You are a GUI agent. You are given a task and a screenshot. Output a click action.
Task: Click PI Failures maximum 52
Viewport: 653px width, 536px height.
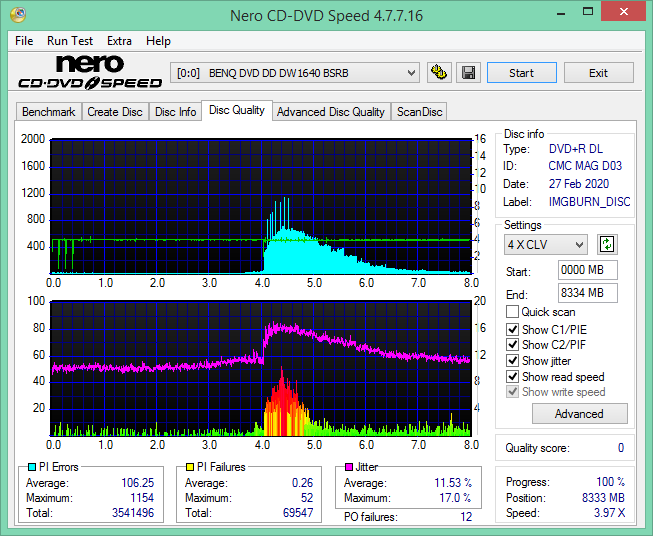tap(307, 498)
